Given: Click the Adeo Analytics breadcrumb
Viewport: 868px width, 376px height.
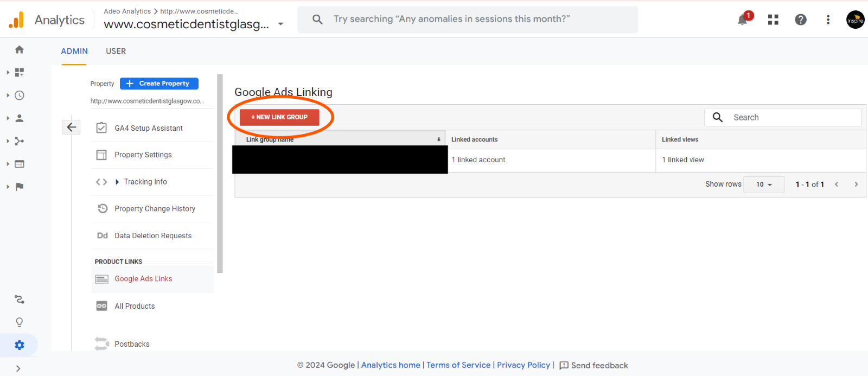Looking at the screenshot, I should (x=127, y=11).
